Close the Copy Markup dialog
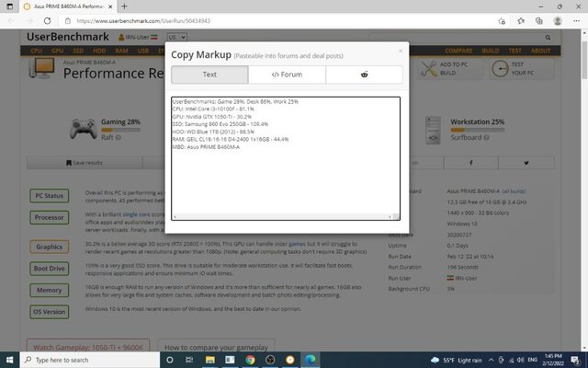 point(401,51)
